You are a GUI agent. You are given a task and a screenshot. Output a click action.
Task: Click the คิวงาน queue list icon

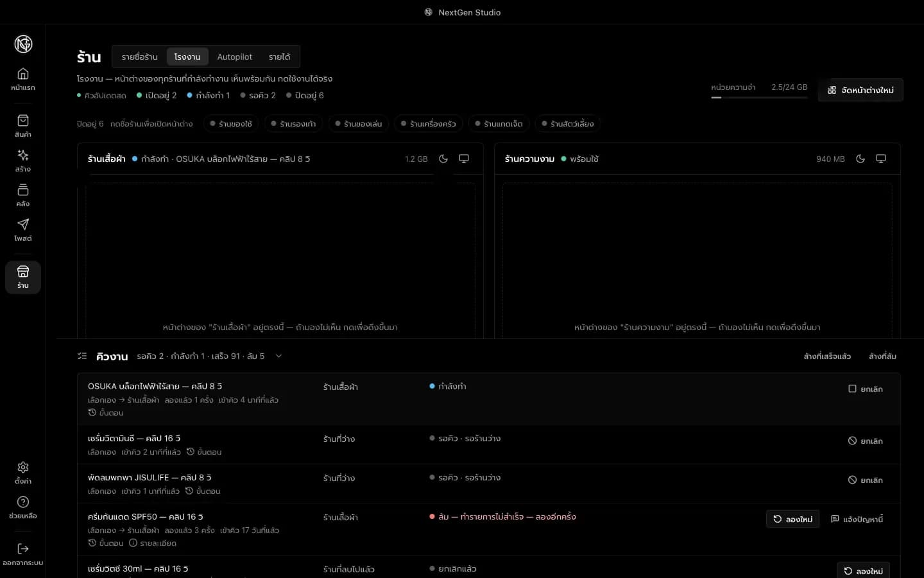(82, 356)
